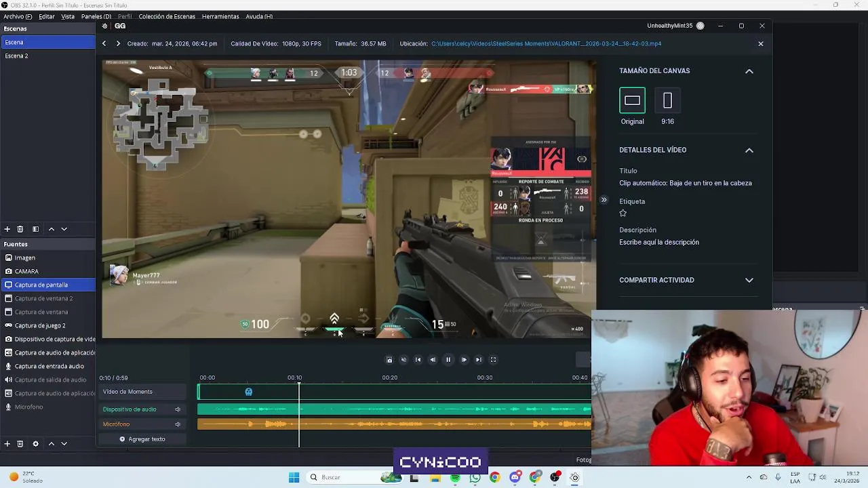Viewport: 868px width, 488px height.
Task: Move the scene up with the arrow
Action: tap(51, 229)
